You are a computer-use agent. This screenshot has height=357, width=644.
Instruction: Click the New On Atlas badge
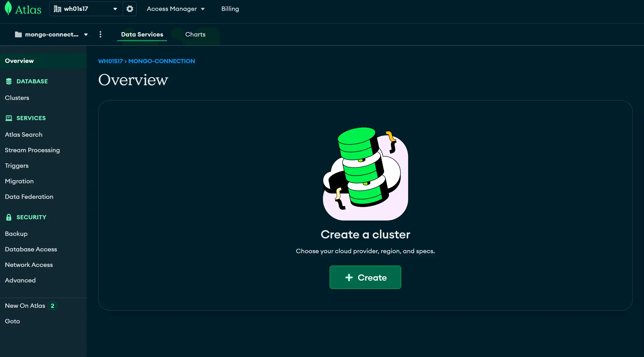(52, 306)
